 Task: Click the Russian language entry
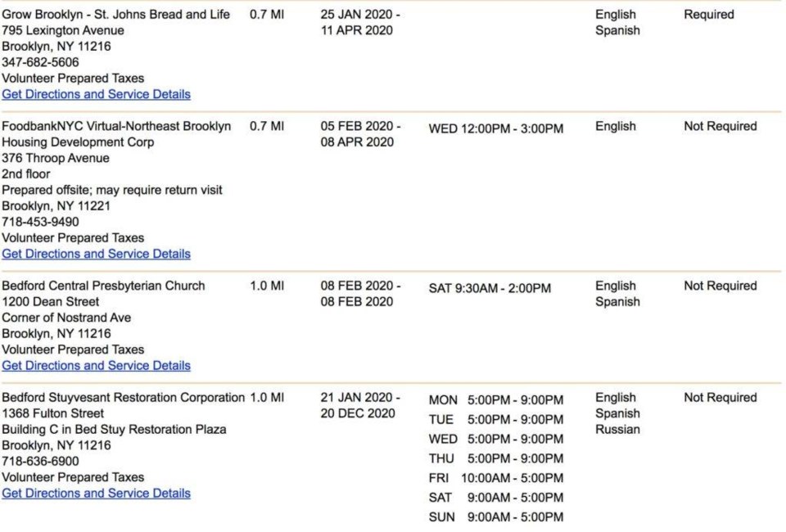click(617, 430)
